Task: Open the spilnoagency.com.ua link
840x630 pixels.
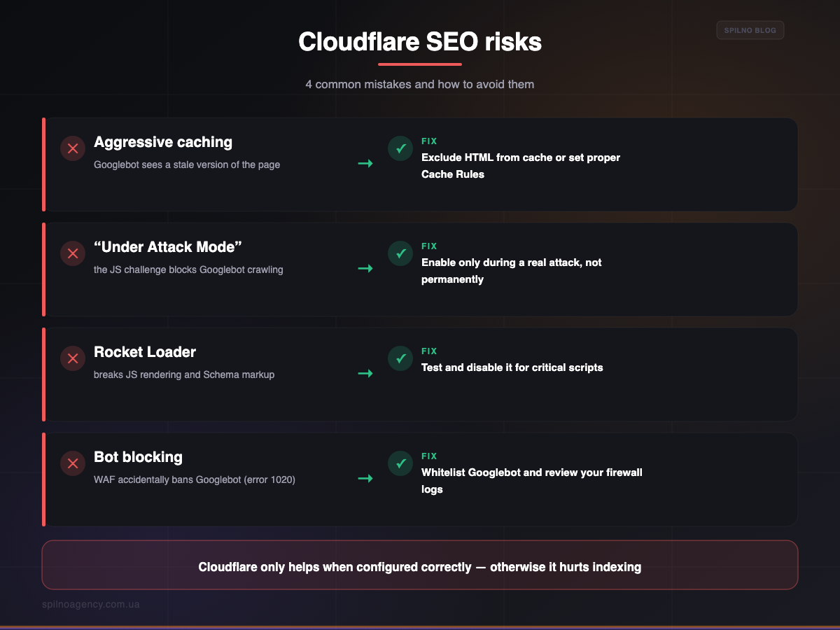Action: tap(90, 603)
